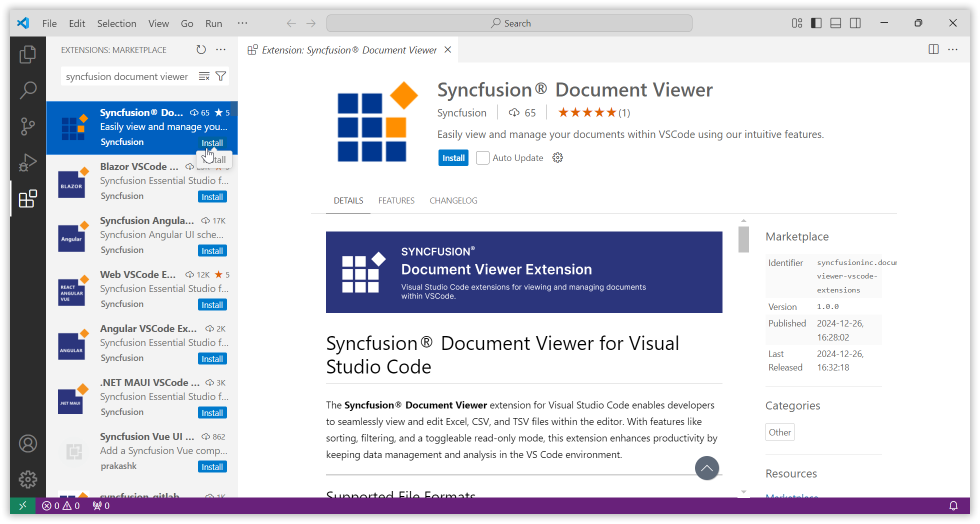Open the filter extensions dropdown
Viewport: 980px width, 524px height.
(x=220, y=76)
